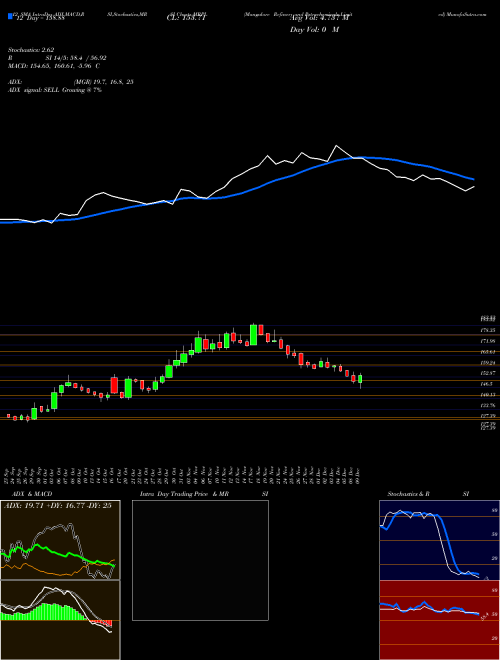
Task: Open the MACD histogram chart panel
Action: coord(60,620)
